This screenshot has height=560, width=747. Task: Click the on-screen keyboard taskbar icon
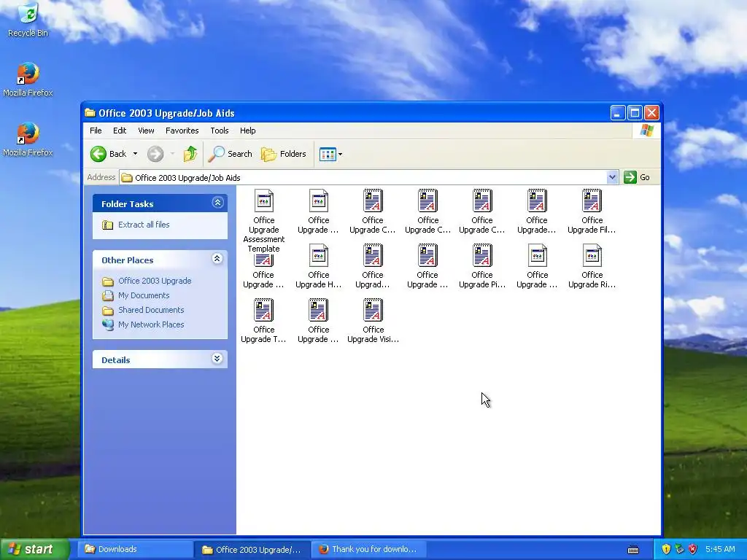633,550
